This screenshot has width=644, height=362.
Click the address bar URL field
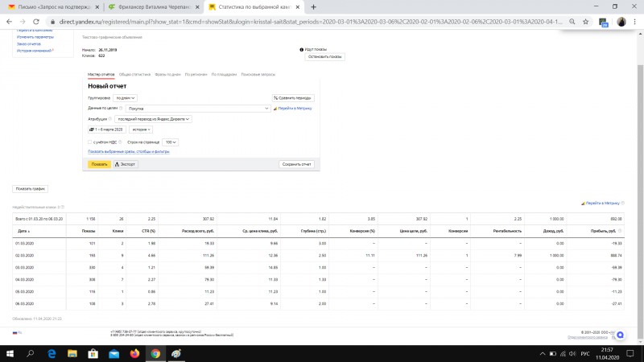(310, 22)
